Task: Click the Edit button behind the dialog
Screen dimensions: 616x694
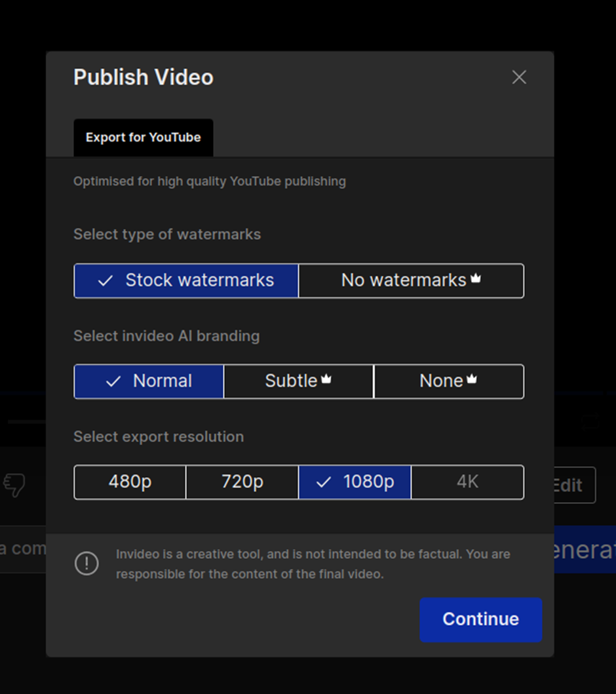Action: point(575,485)
